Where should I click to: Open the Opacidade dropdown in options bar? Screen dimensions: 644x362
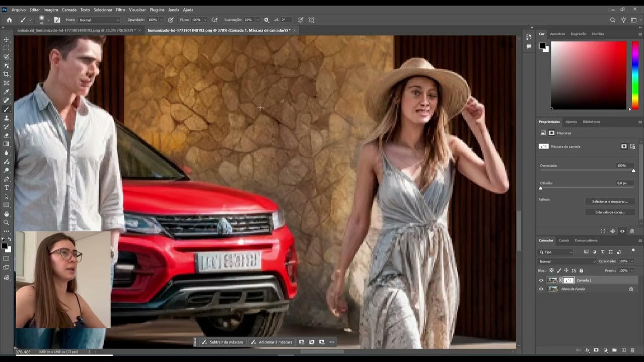click(x=161, y=20)
